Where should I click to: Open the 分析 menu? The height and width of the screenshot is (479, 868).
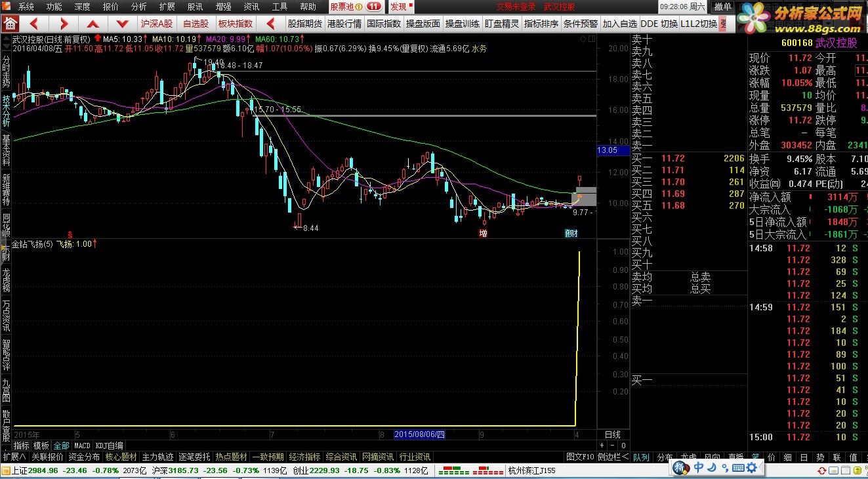tap(139, 7)
